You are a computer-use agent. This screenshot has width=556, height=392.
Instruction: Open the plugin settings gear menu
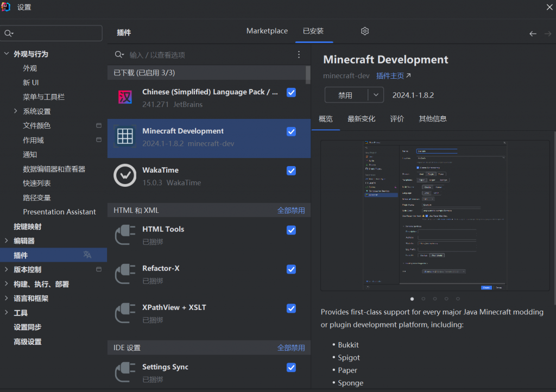(x=365, y=31)
